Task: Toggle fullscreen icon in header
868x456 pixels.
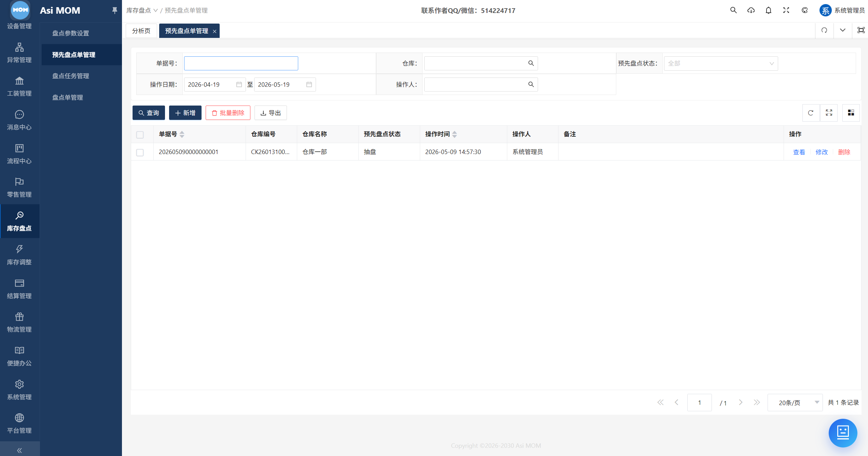Action: click(786, 10)
